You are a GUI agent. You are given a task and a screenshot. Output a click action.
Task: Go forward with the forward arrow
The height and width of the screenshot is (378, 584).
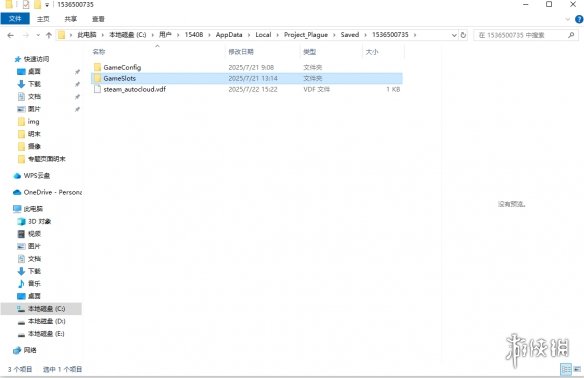pos(26,35)
